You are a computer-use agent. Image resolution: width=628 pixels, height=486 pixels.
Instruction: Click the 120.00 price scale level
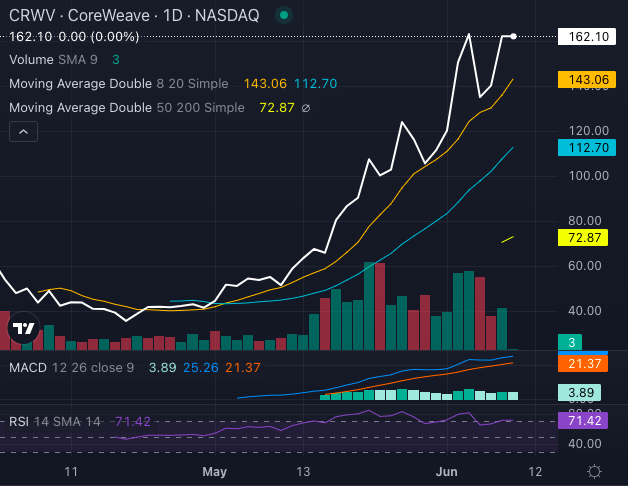[589, 131]
